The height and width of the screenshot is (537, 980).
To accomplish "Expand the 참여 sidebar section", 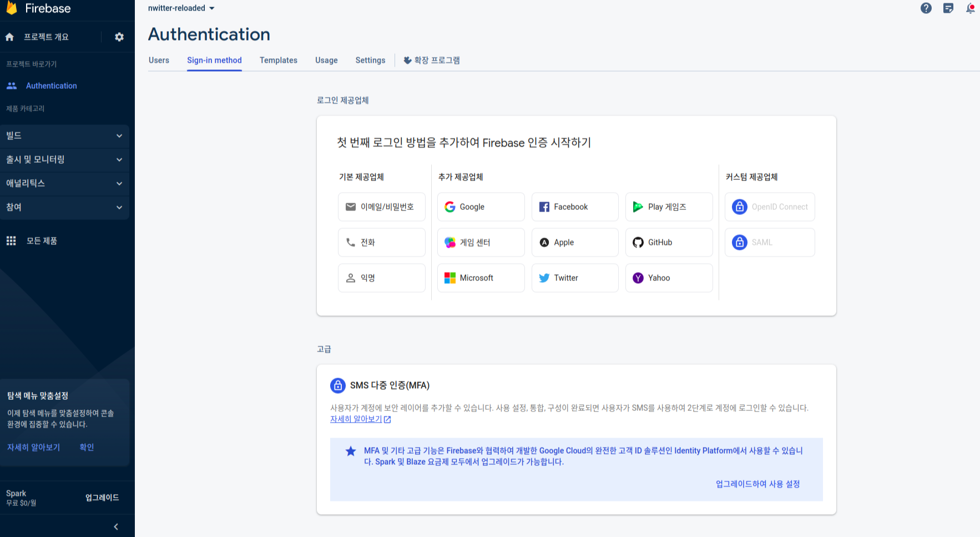I will pyautogui.click(x=64, y=207).
